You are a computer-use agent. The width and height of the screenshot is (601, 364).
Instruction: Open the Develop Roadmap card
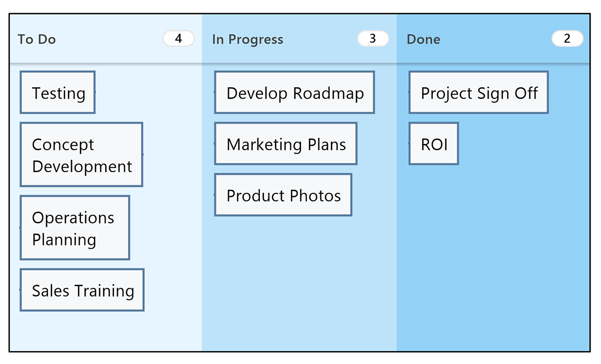click(x=294, y=93)
